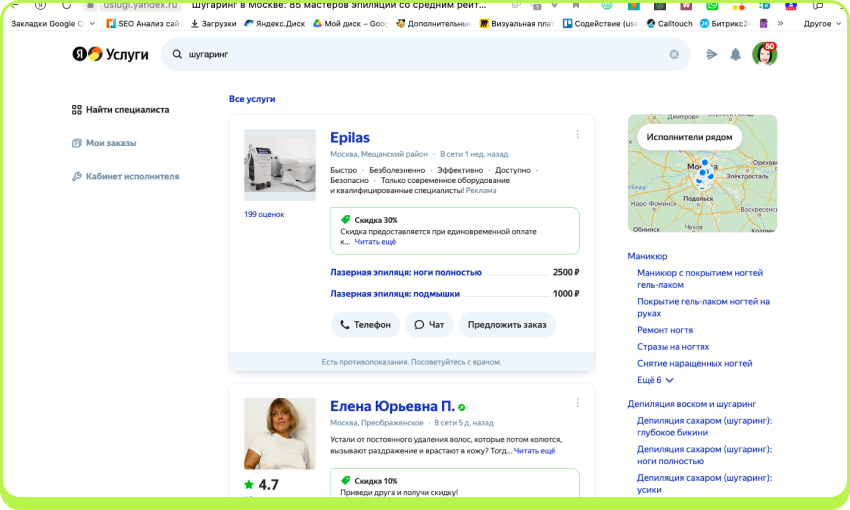Open the Другое bookmarks dropdown
850x510 pixels.
pyautogui.click(x=822, y=24)
